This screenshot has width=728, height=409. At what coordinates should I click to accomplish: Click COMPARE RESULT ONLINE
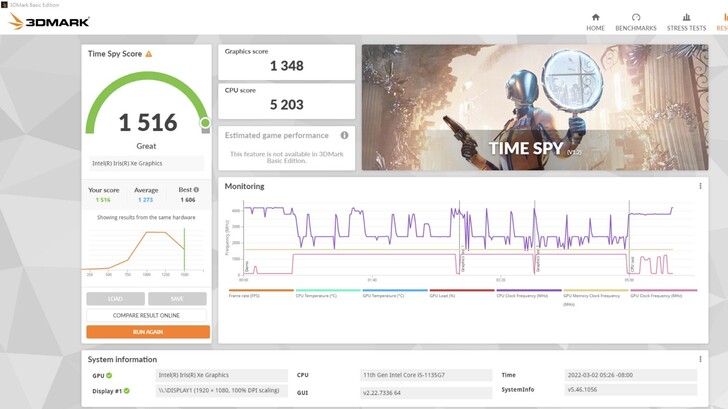(146, 315)
